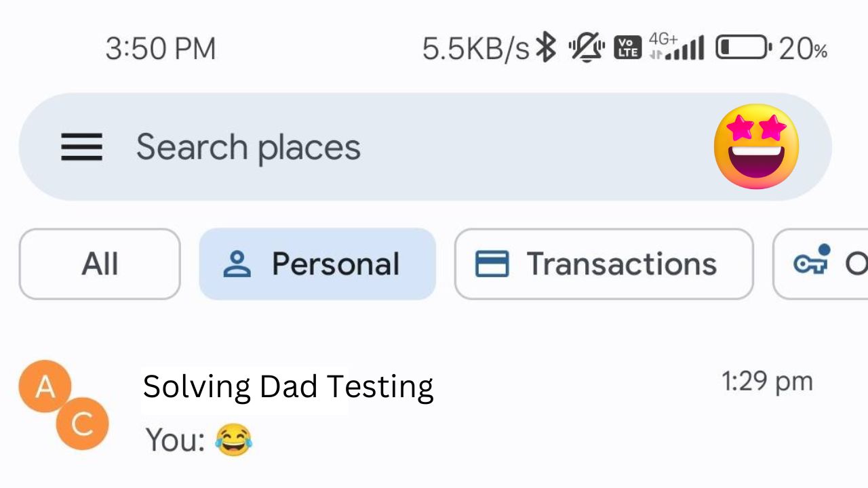Tap the orange avatar with letter C
The width and height of the screenshot is (868, 488).
click(x=82, y=424)
